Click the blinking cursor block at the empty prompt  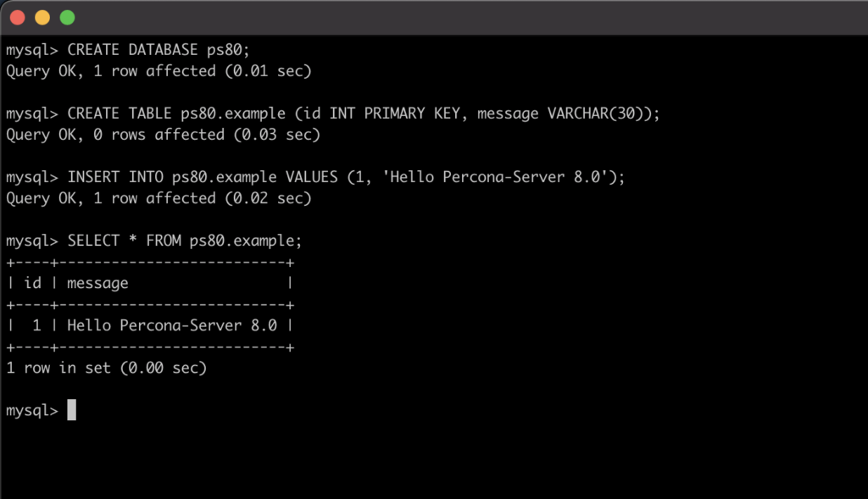click(72, 410)
